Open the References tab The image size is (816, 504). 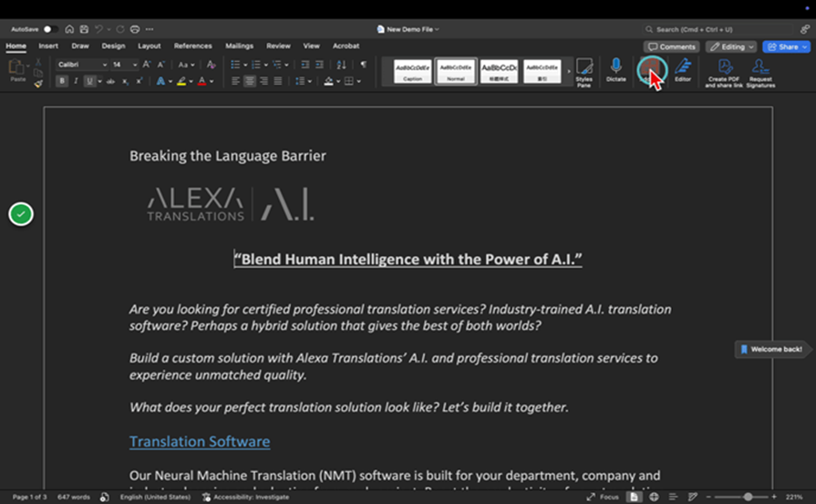(192, 46)
